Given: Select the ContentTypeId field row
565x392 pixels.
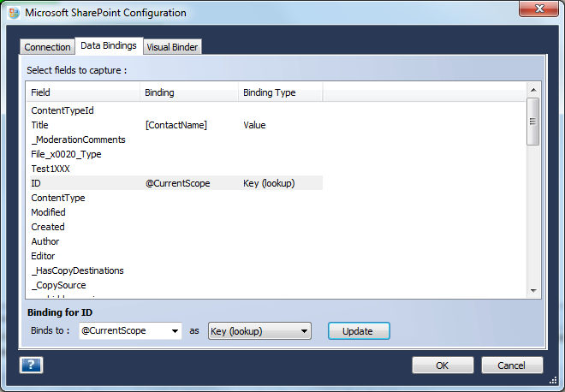Looking at the screenshot, I should click(175, 110).
